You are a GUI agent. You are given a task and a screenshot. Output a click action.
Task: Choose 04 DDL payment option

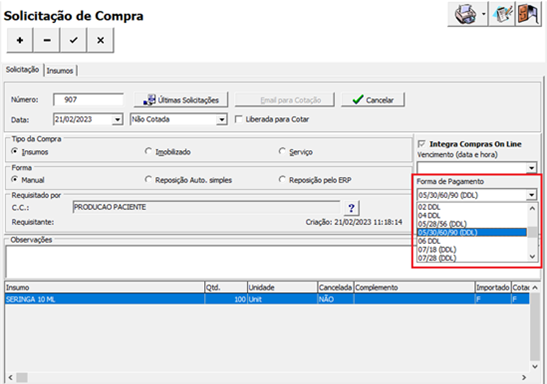[472, 216]
